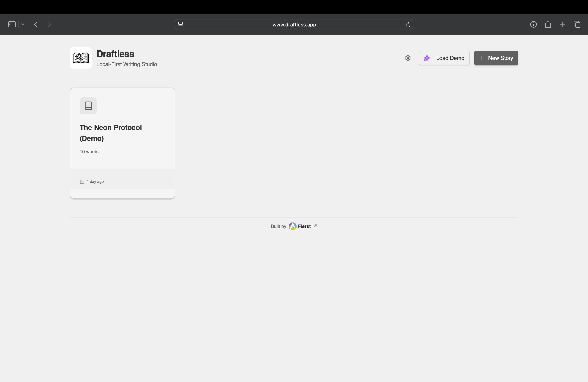Open the website info popover
The height and width of the screenshot is (382, 588).
tap(533, 24)
